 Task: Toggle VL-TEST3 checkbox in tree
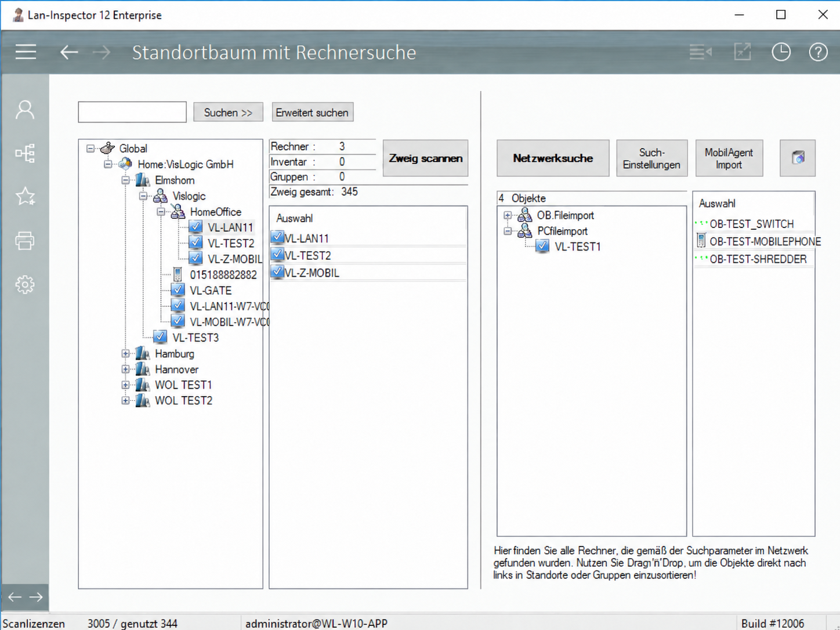[x=161, y=337]
